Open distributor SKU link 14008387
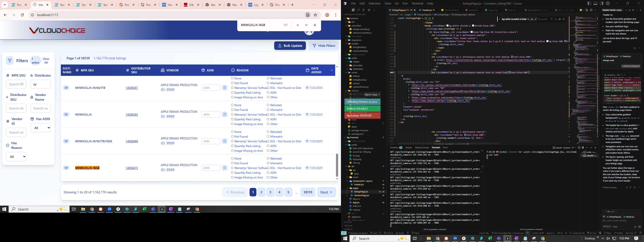The image size is (644, 242). (x=132, y=88)
